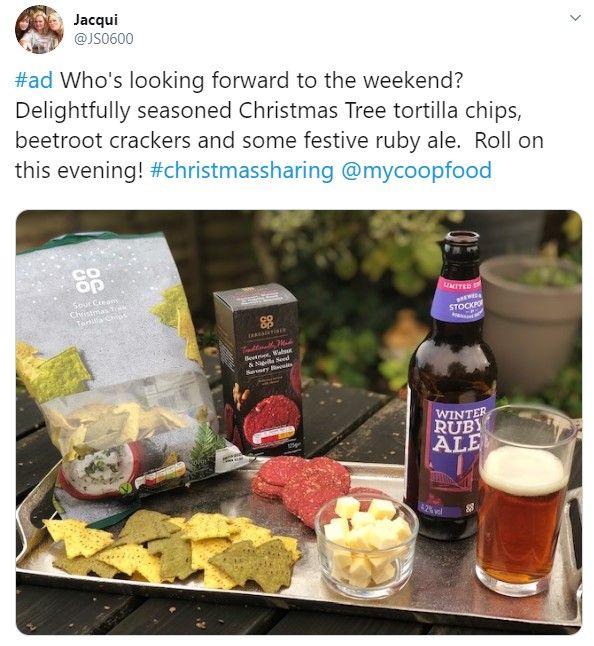Click the Co-op logo on black biscuit box
The image size is (594, 646).
pyautogui.click(x=267, y=322)
